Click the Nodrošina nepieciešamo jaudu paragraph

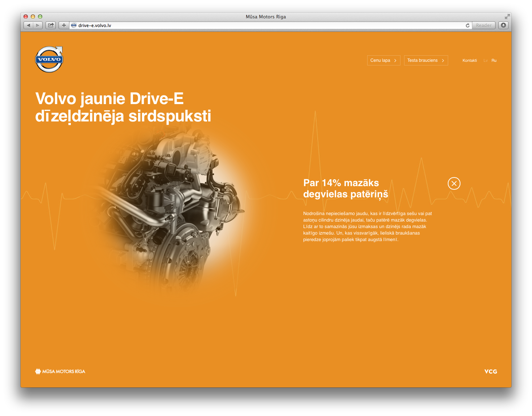368,227
